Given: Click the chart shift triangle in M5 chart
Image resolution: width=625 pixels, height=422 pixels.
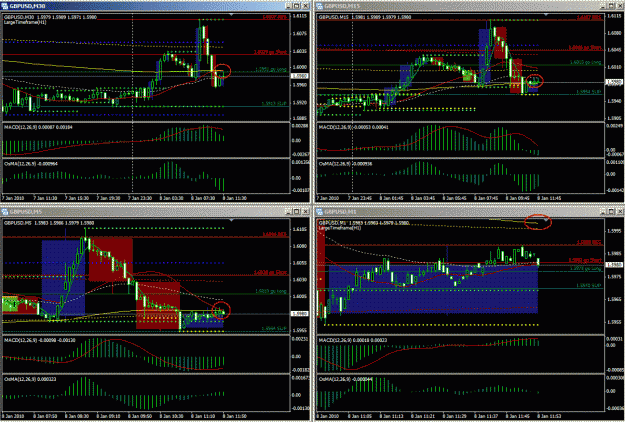Looking at the screenshot, I should pyautogui.click(x=232, y=220).
